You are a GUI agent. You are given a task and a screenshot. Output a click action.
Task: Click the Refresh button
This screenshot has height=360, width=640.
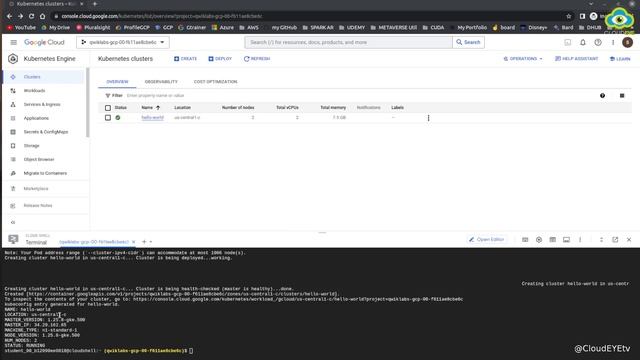click(x=257, y=59)
